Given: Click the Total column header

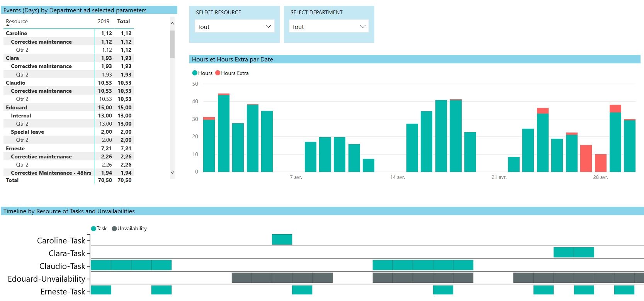Looking at the screenshot, I should [x=123, y=22].
